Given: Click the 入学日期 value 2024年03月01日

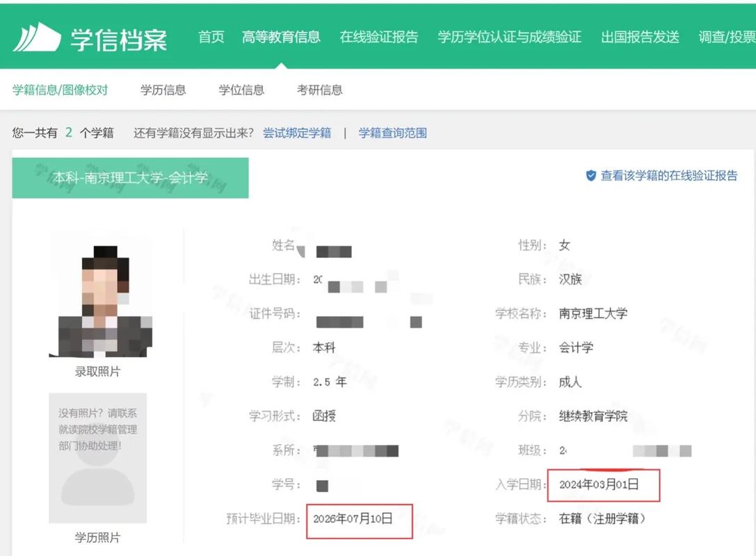Looking at the screenshot, I should pyautogui.click(x=599, y=484).
